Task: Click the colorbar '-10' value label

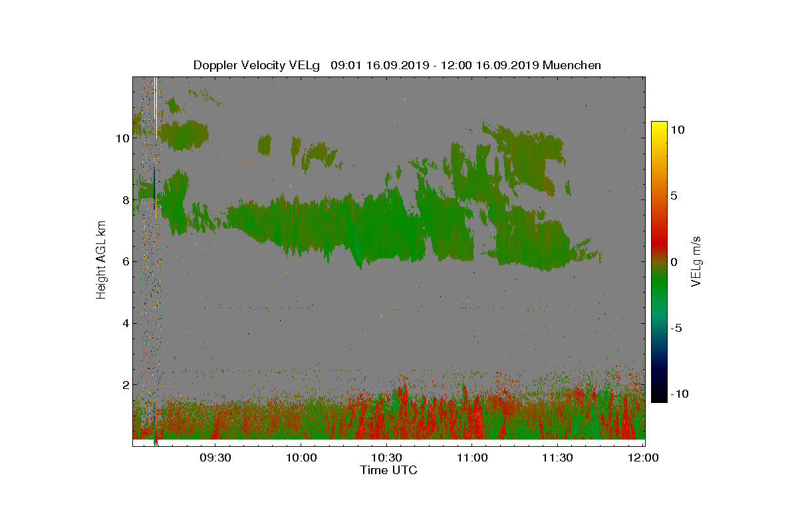Action: click(x=679, y=394)
